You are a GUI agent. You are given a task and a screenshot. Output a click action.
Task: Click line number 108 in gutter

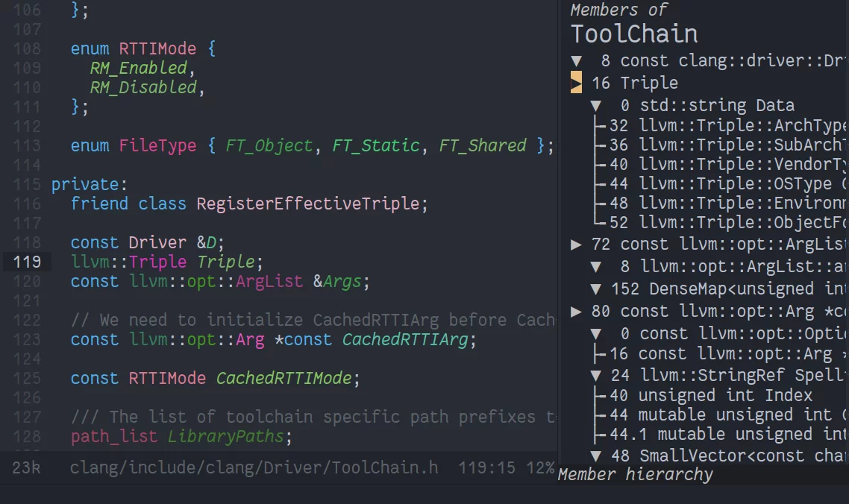pos(27,49)
